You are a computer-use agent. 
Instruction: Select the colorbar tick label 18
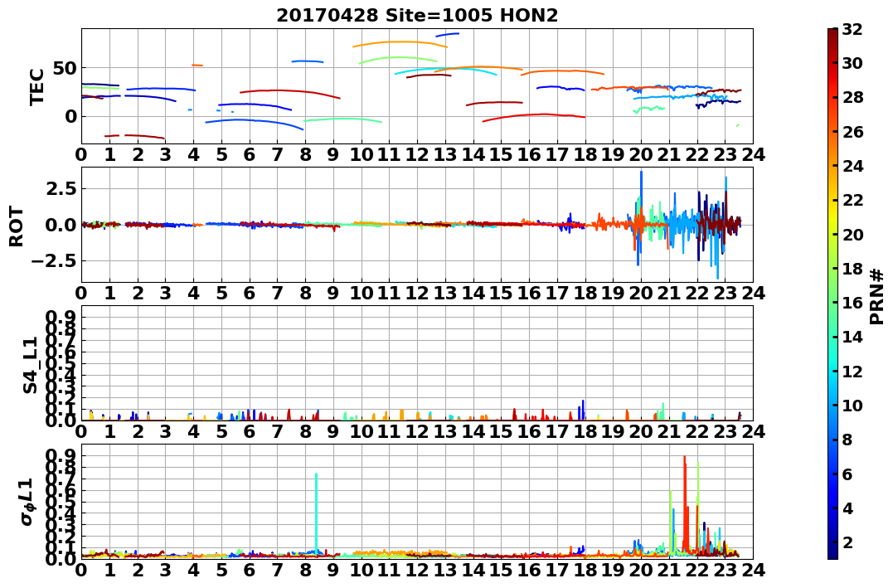852,269
